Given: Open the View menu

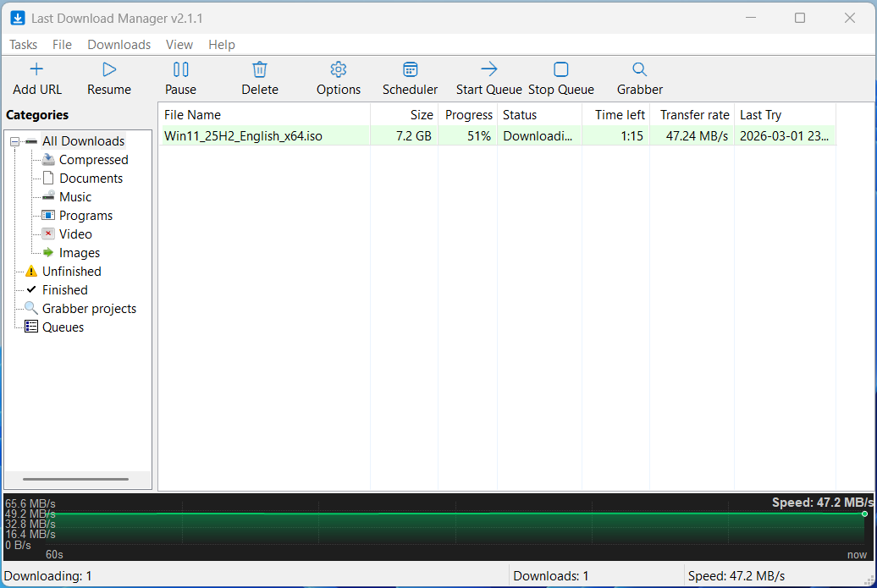Looking at the screenshot, I should (179, 45).
